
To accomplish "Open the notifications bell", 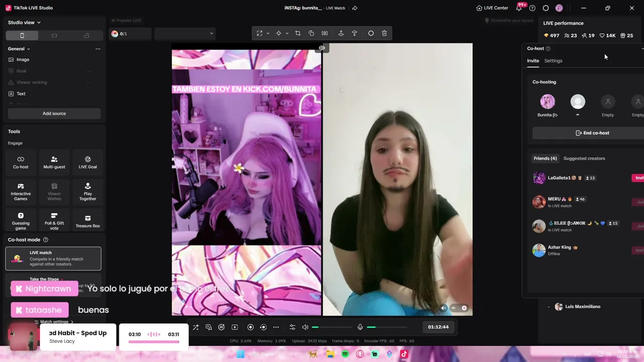I will click(519, 8).
